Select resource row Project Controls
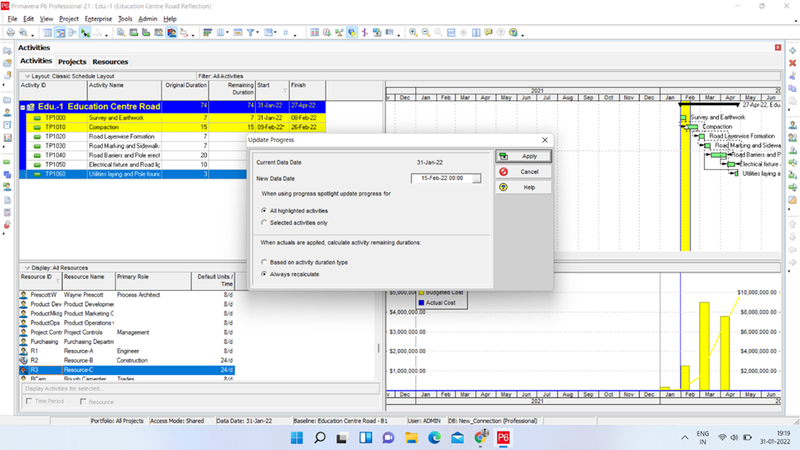This screenshot has width=800, height=450. pyautogui.click(x=127, y=332)
